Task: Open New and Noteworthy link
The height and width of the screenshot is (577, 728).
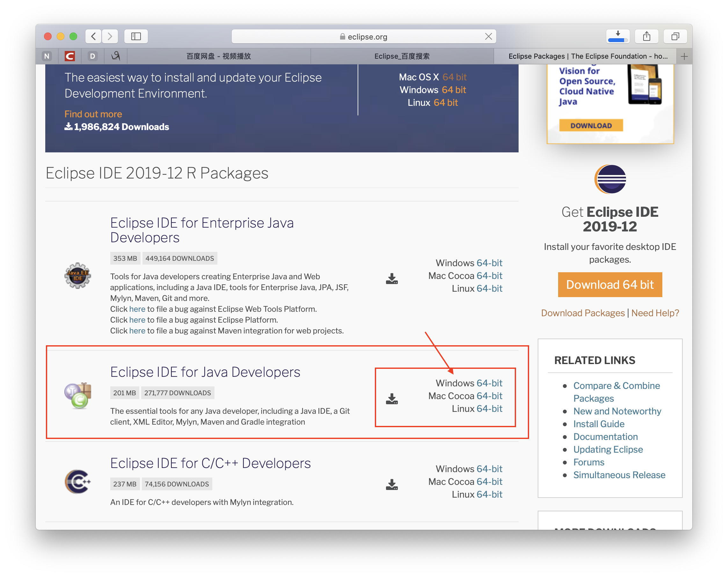Action: (617, 411)
